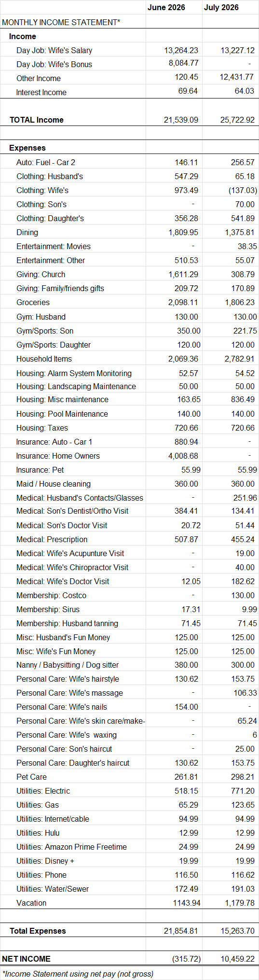Select the Vacation row label
The width and height of the screenshot is (259, 980).
click(x=31, y=903)
